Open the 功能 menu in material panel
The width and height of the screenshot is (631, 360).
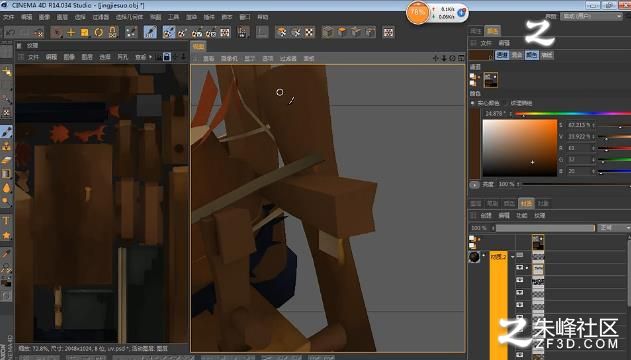522,216
